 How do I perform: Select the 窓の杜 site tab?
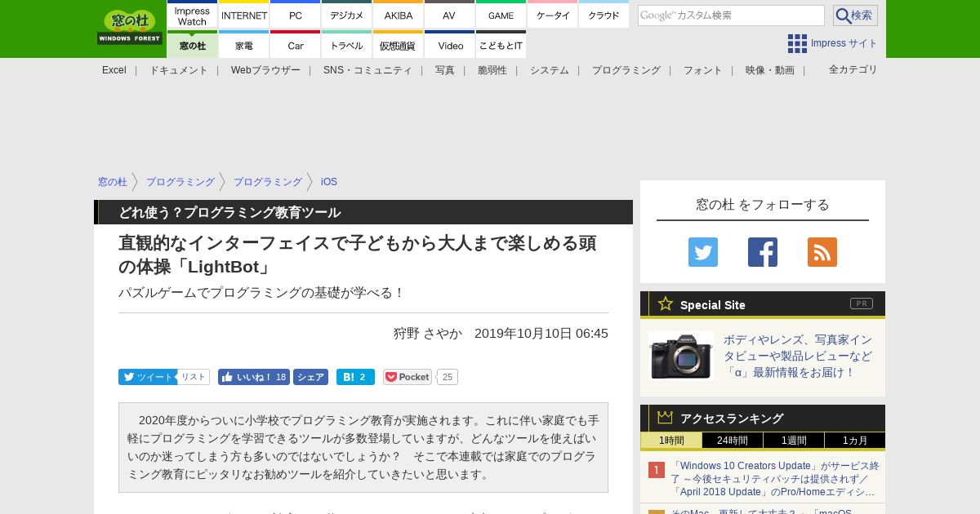(193, 44)
